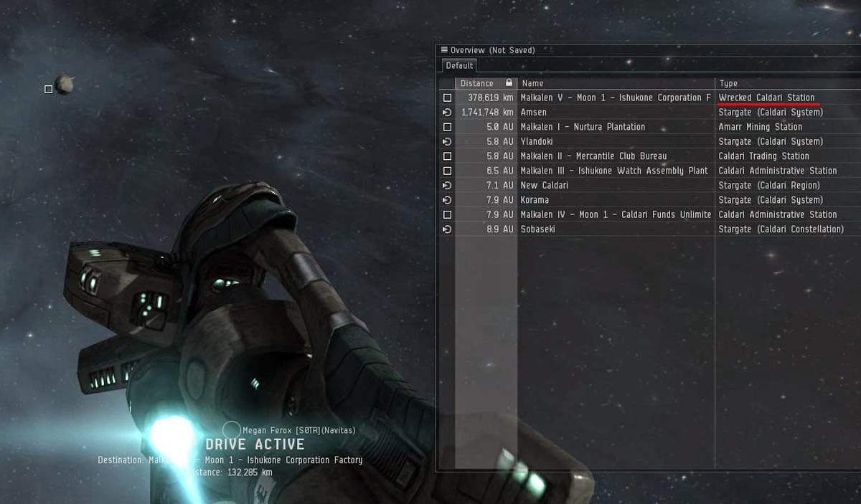Click the 'Amarr Mining Station' type cell
This screenshot has height=504, width=861.
(x=761, y=127)
